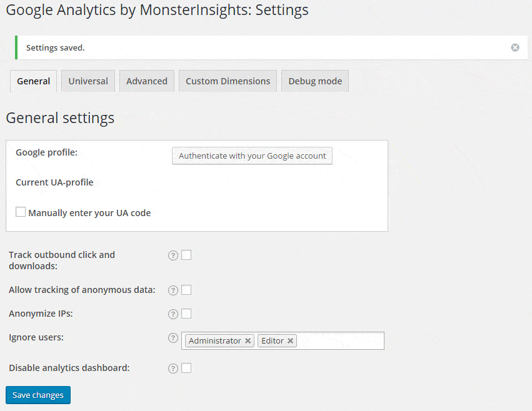Click the Current UA-profile label
Viewport: 532px width, 411px height.
coord(54,182)
